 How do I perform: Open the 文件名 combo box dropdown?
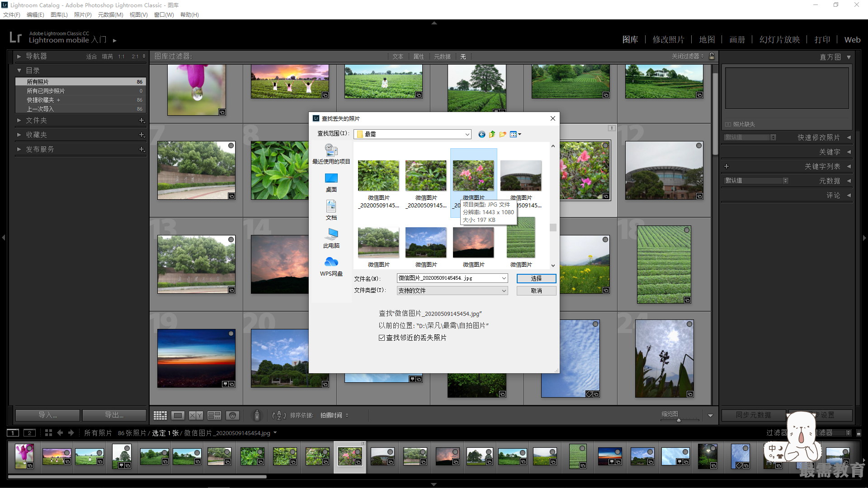[x=504, y=278]
